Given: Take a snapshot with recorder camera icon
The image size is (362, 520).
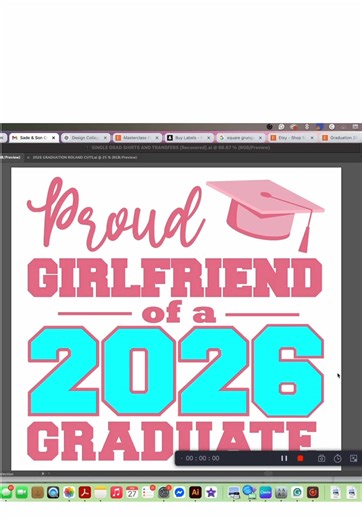Looking at the screenshot, I should (321, 459).
